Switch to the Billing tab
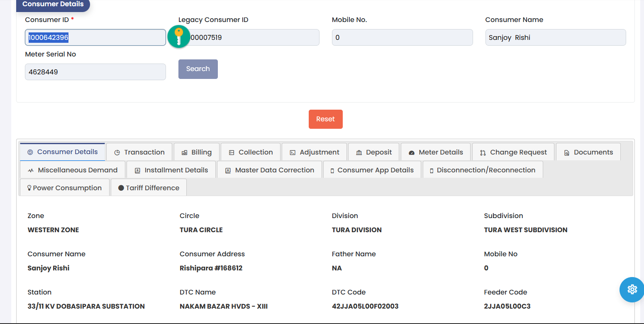Image resolution: width=644 pixels, height=324 pixels. pyautogui.click(x=197, y=152)
